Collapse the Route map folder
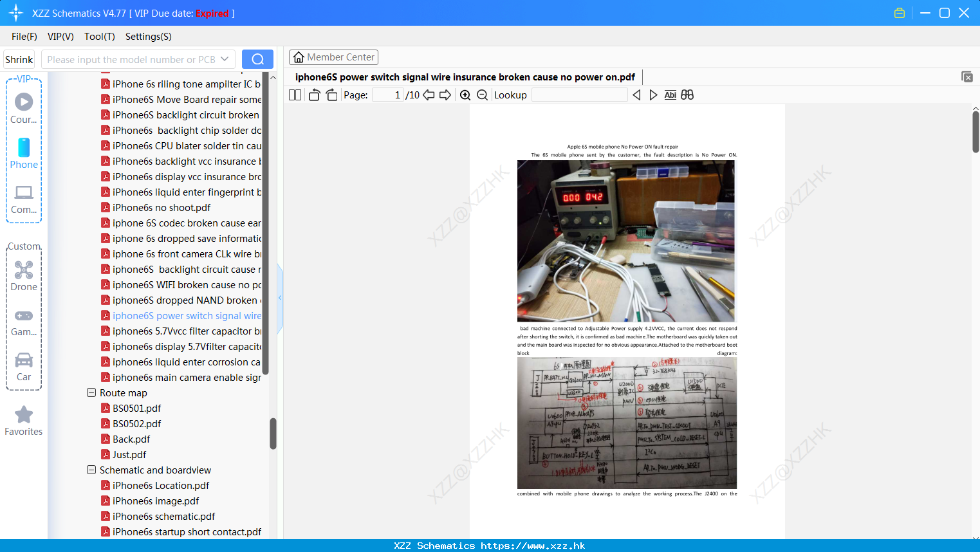This screenshot has height=552, width=980. 91,392
